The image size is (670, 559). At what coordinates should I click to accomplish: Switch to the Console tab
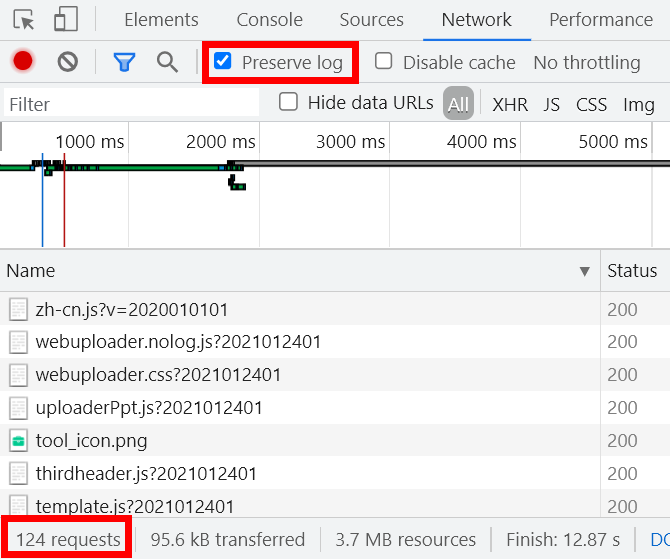pos(269,20)
